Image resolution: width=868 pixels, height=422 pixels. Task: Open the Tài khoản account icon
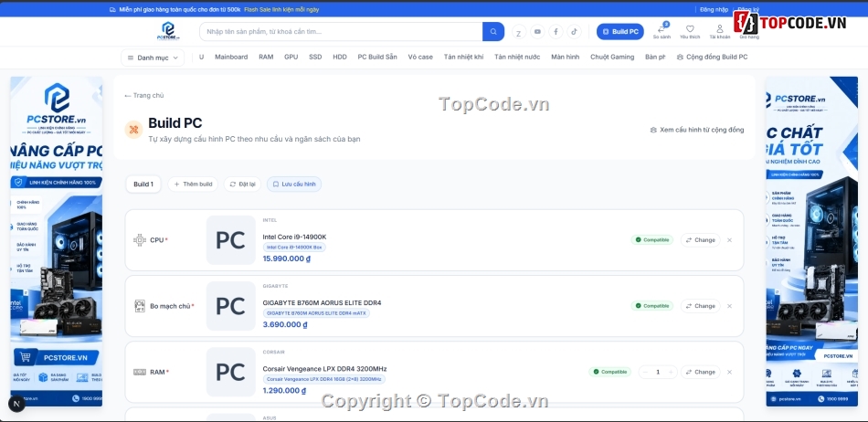[720, 32]
